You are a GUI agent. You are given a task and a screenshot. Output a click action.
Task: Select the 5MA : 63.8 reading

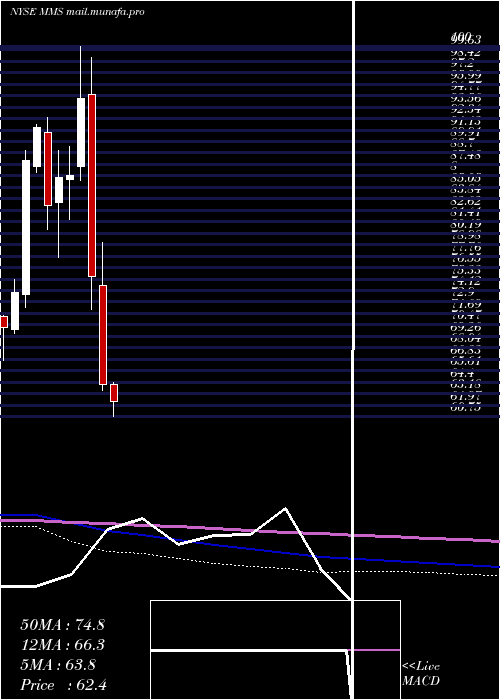[58, 665]
